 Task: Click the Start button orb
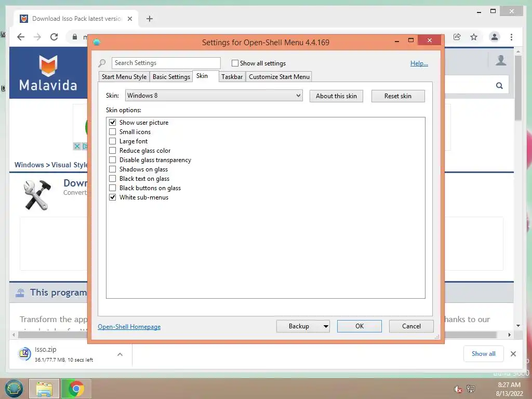coord(14,389)
